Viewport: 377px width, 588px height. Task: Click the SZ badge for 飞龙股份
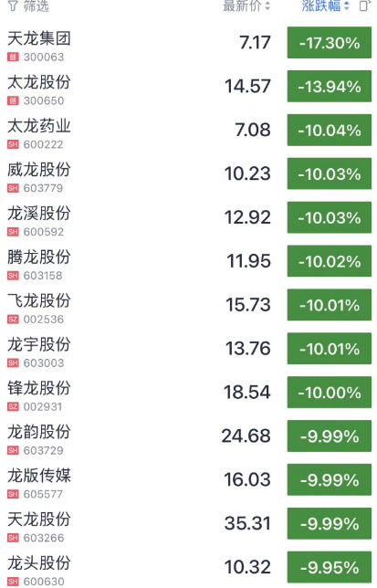13,320
